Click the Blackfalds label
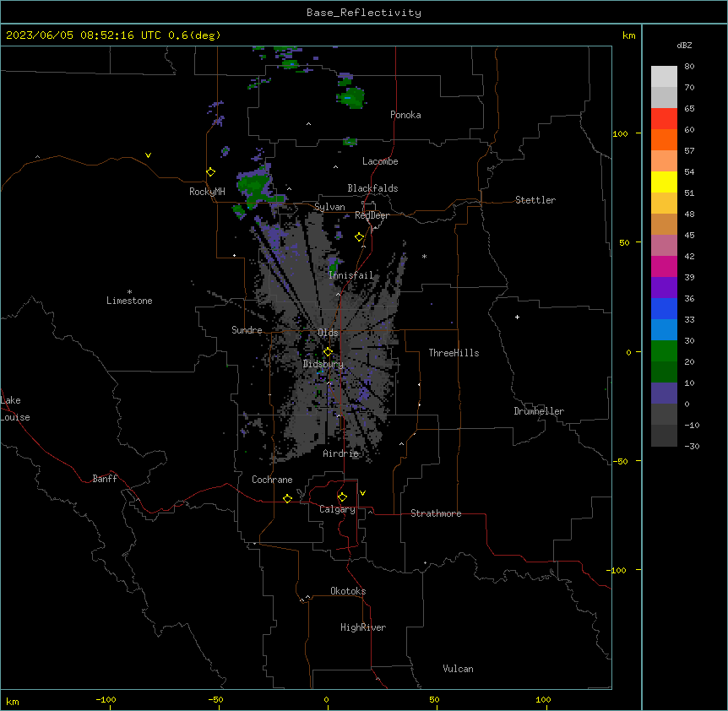728x711 pixels. tap(372, 188)
